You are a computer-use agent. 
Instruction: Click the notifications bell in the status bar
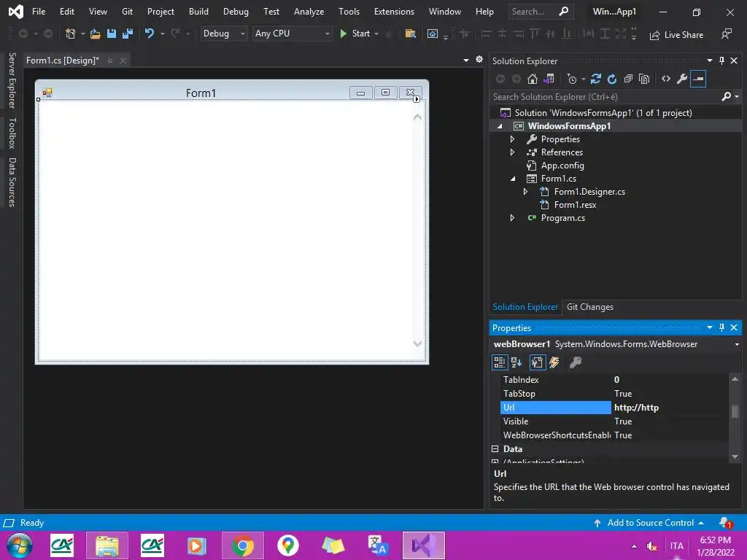click(x=725, y=523)
